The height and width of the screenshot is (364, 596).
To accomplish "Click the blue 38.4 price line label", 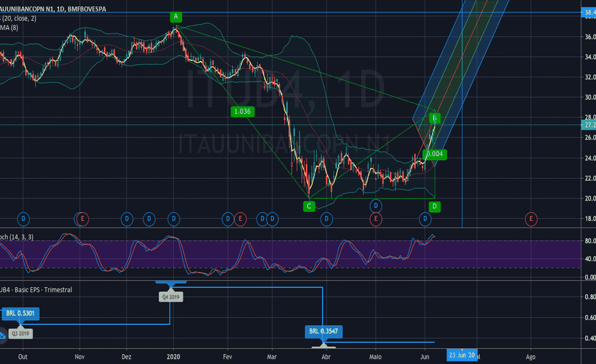I will 589,13.
